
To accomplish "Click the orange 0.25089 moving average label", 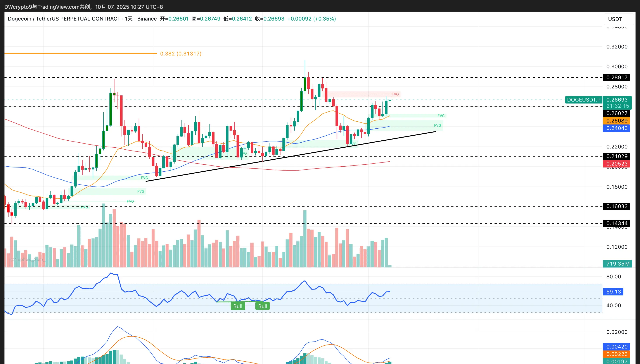I will (616, 121).
